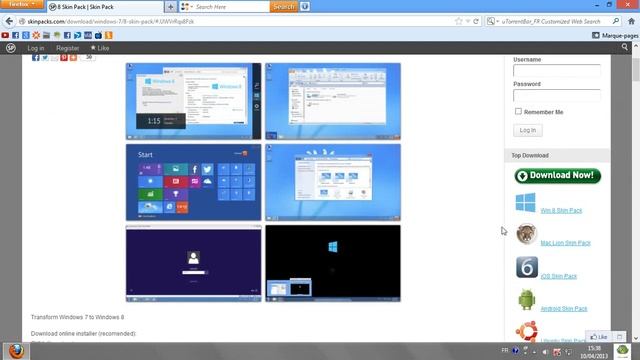
Task: Click the star 'Like' in the top bar
Action: tap(100, 48)
